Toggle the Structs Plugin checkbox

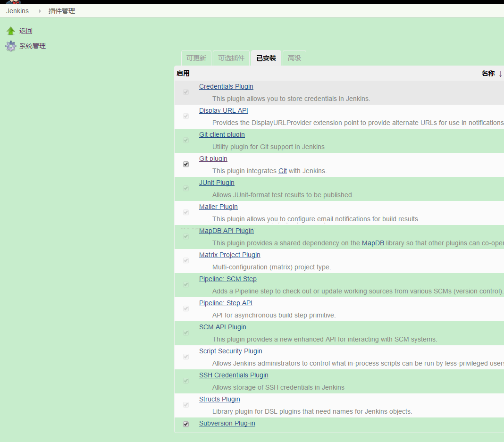pyautogui.click(x=186, y=405)
